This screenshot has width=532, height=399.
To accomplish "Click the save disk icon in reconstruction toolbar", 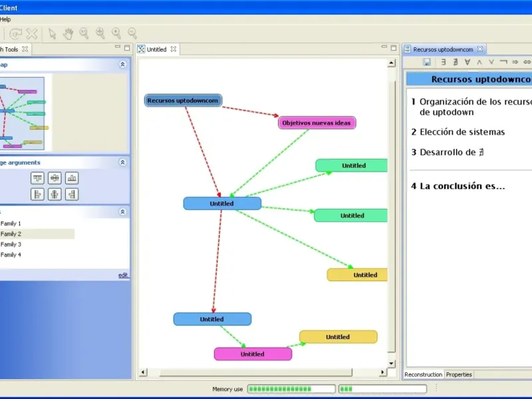I will [427, 62].
